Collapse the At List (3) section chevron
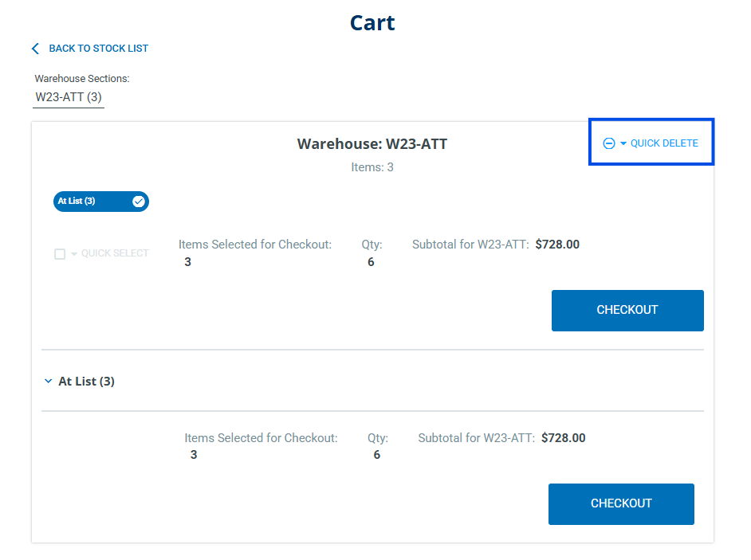The width and height of the screenshot is (751, 560). pos(49,382)
